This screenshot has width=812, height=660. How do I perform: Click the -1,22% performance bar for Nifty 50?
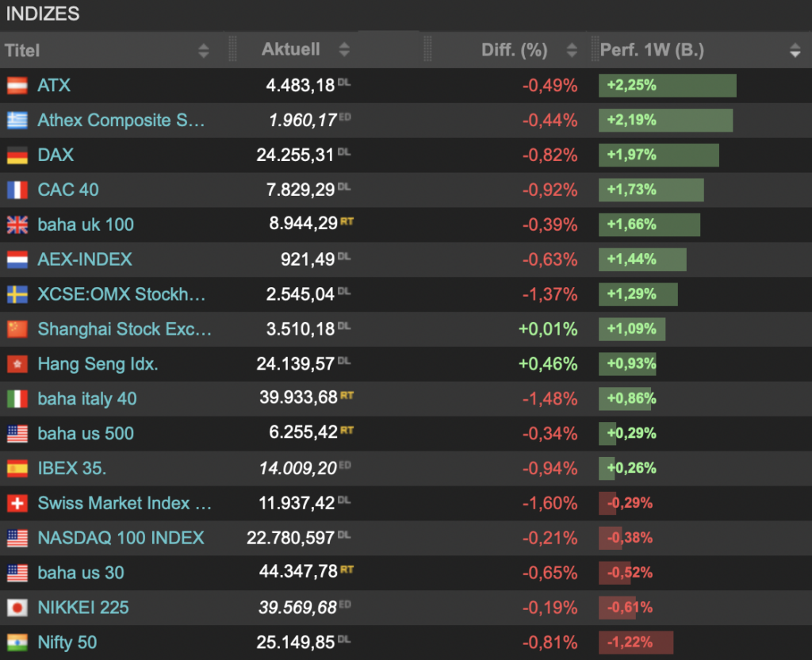click(x=636, y=643)
